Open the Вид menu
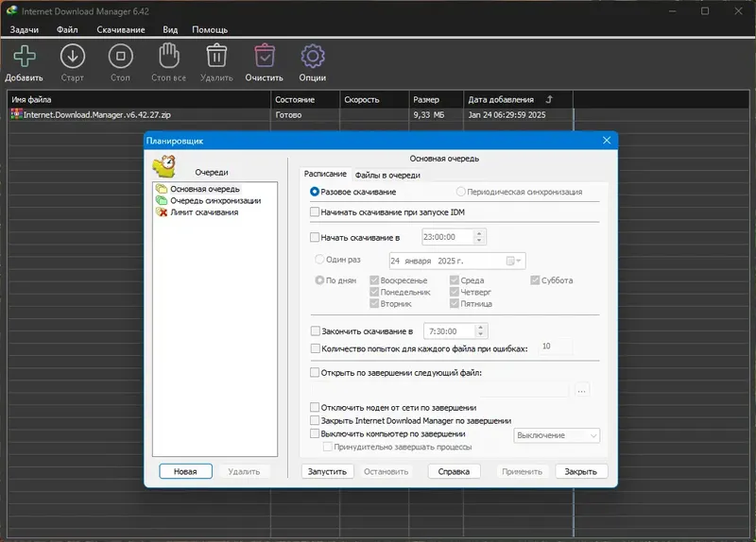This screenshot has width=756, height=542. coord(170,29)
